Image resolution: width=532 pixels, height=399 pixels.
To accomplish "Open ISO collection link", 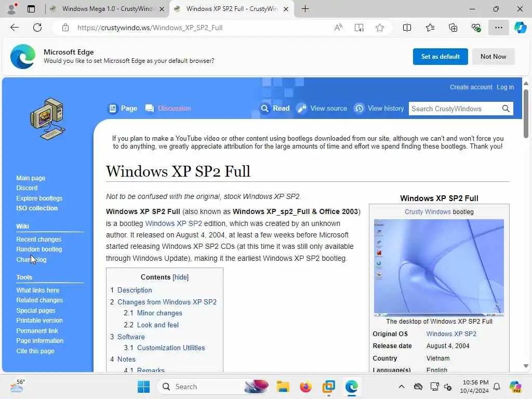I will tap(37, 208).
